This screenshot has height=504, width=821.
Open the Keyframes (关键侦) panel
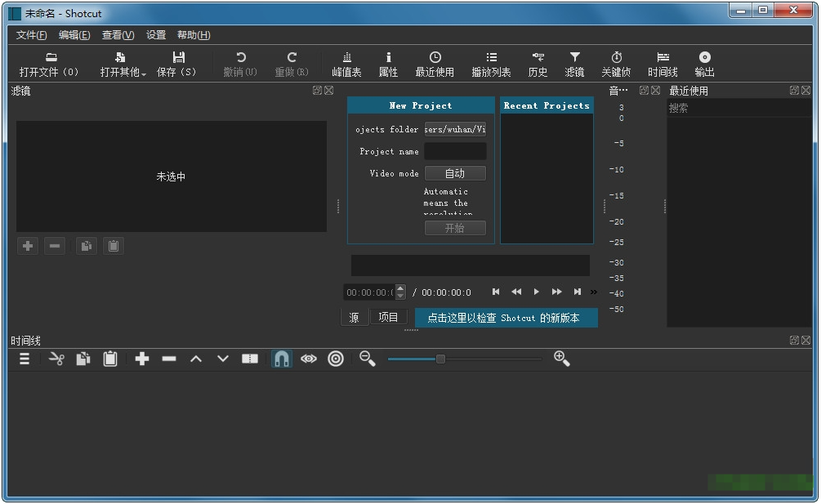616,65
